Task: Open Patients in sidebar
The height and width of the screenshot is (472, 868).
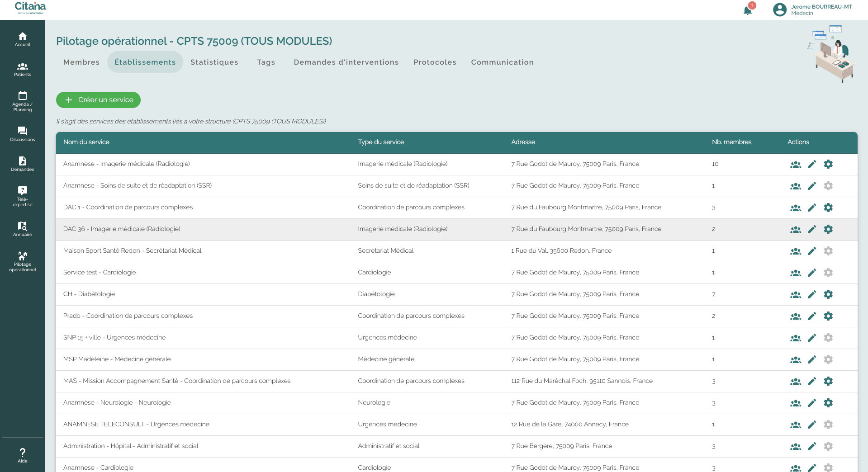Action: 23,69
